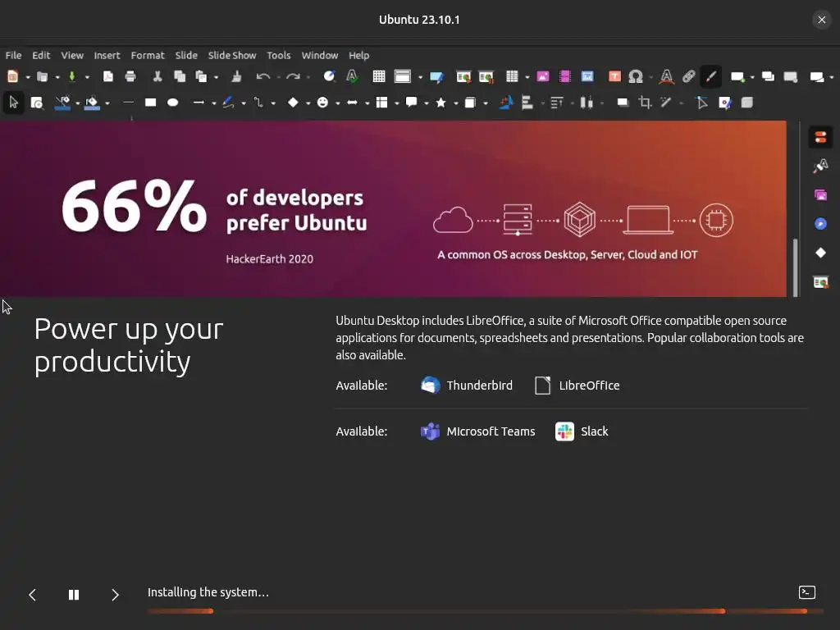Open the Insert Table dropdown arrow

(527, 77)
